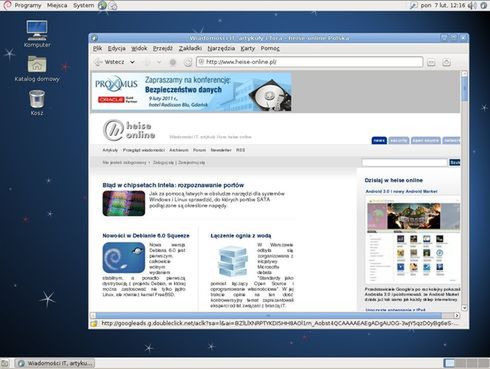
Task: Click the Debian logo on the top panel
Action: pyautogui.click(x=7, y=5)
